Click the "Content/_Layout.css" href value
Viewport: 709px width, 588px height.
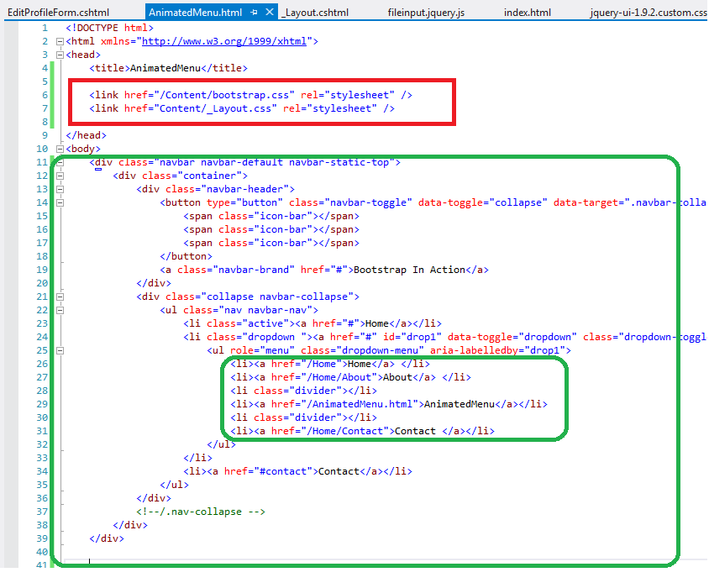click(x=215, y=108)
